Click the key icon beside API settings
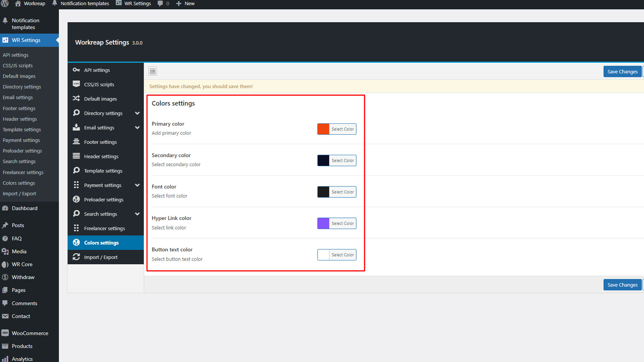The height and width of the screenshot is (362, 644). click(x=76, y=70)
